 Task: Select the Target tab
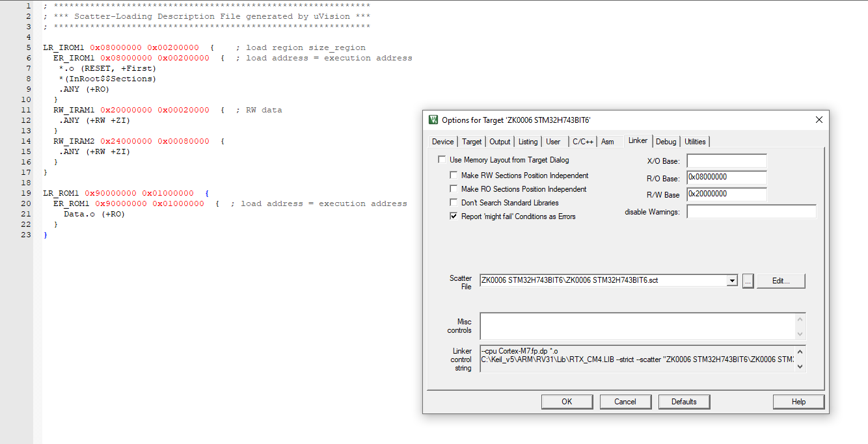(472, 141)
